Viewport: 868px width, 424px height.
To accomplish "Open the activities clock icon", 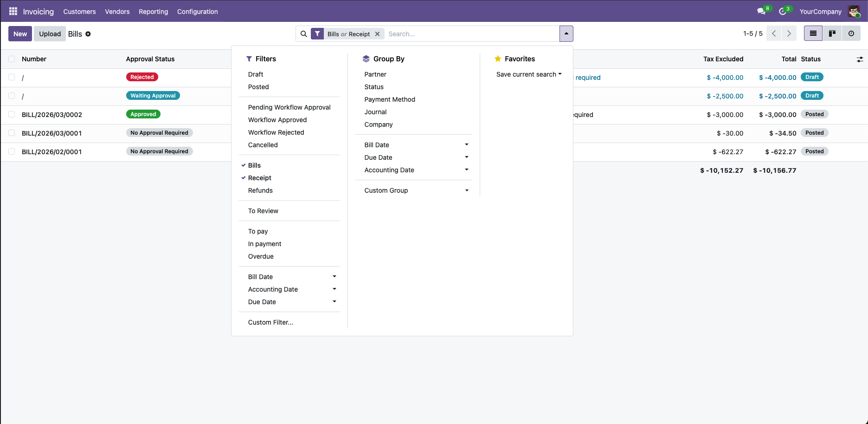I will click(783, 11).
